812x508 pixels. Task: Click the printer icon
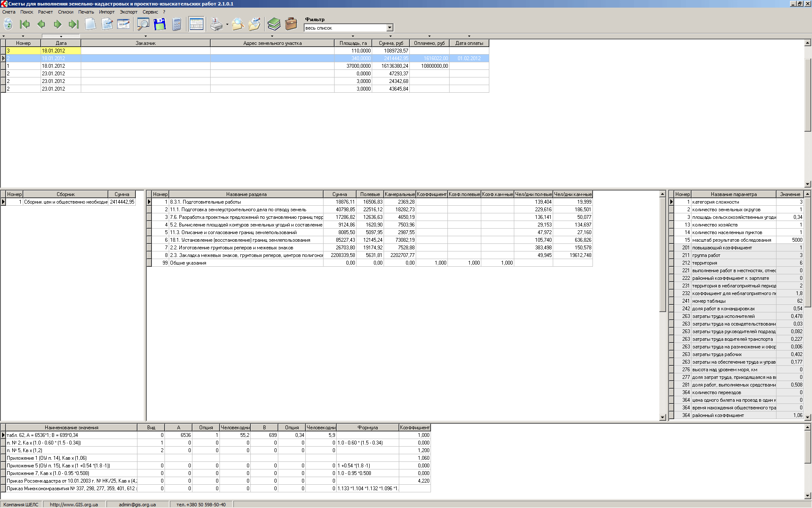(217, 24)
